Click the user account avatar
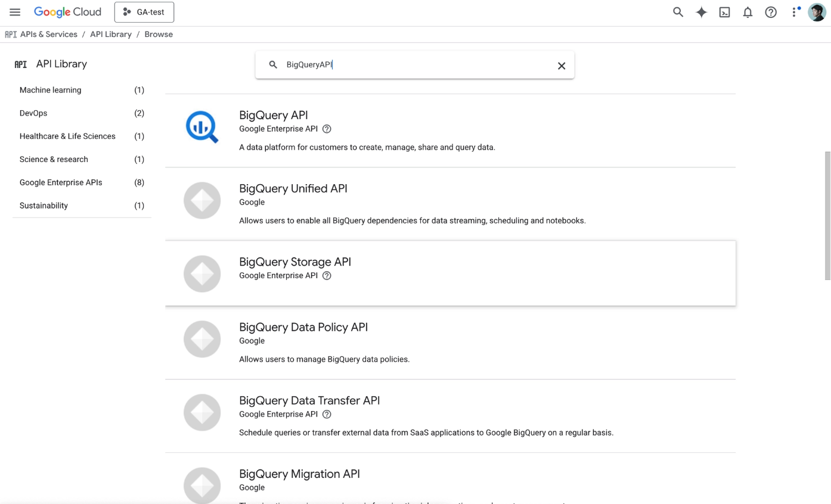The width and height of the screenshot is (831, 504). [817, 12]
